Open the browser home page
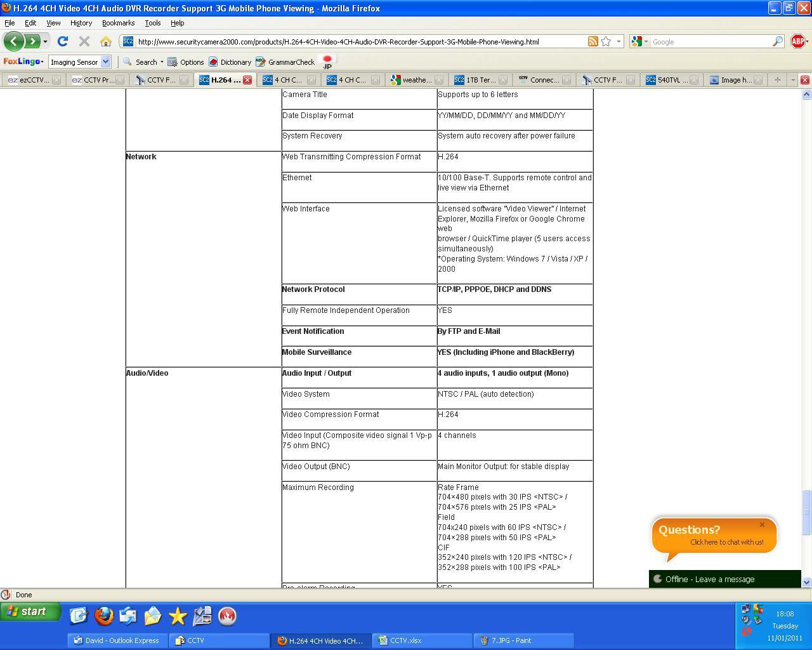The image size is (812, 650). tap(106, 41)
